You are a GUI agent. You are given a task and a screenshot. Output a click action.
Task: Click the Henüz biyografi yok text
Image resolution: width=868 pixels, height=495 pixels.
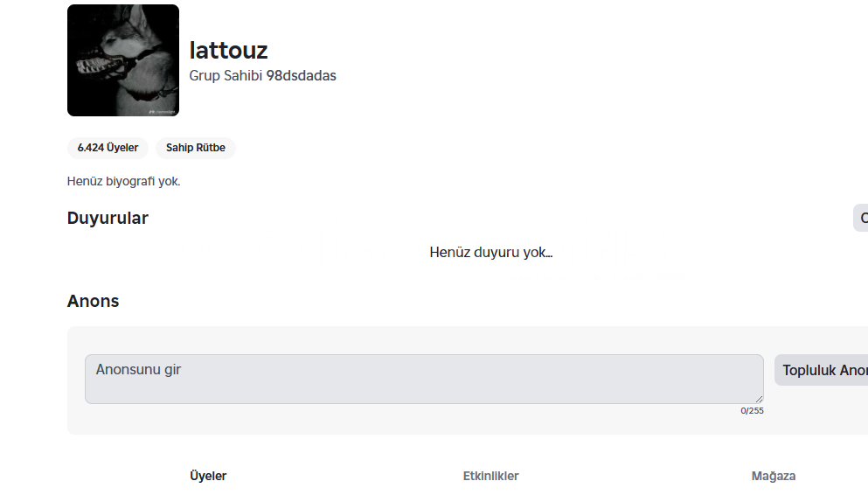pos(123,182)
